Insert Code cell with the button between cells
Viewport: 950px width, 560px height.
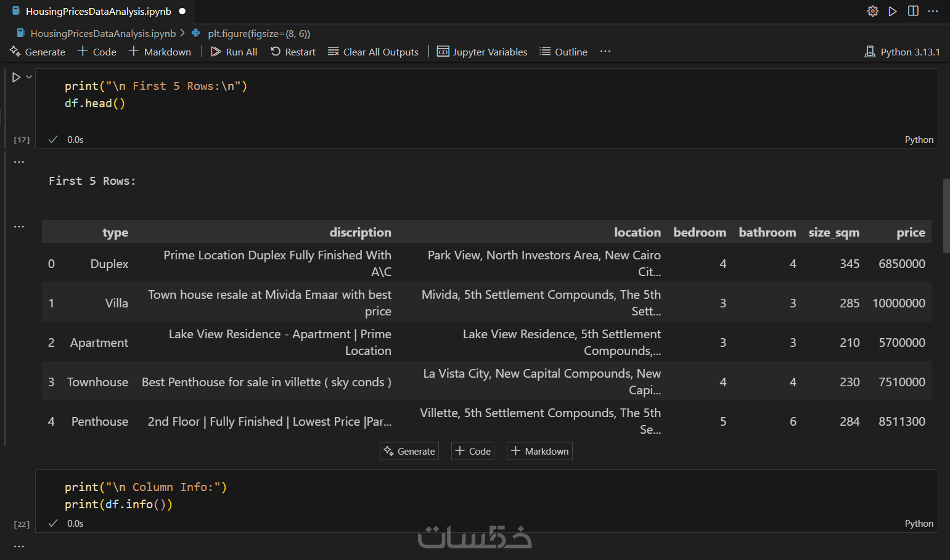(x=473, y=451)
